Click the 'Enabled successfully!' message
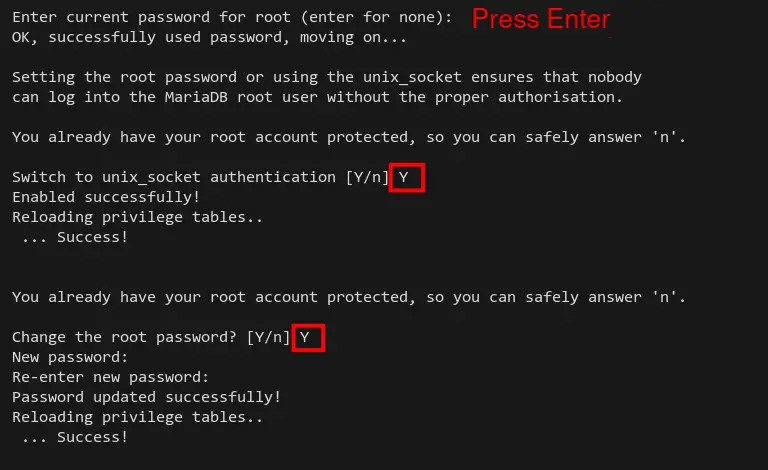 click(x=106, y=197)
